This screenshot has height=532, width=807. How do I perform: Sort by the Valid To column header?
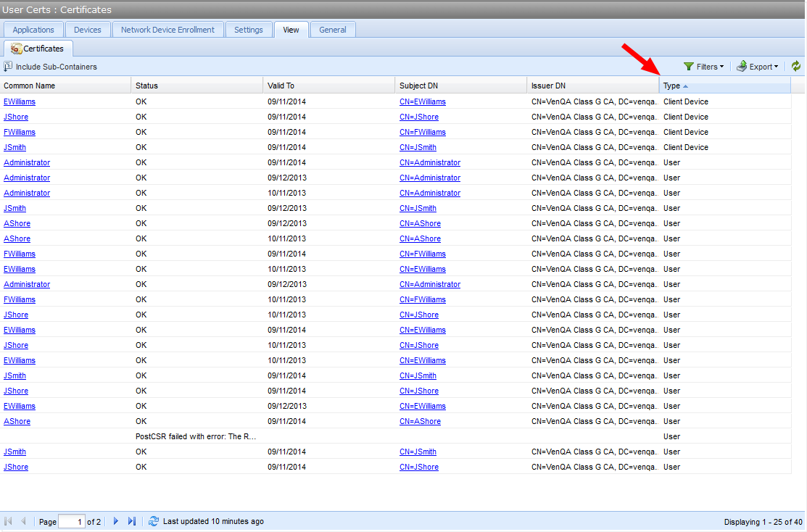pos(281,86)
